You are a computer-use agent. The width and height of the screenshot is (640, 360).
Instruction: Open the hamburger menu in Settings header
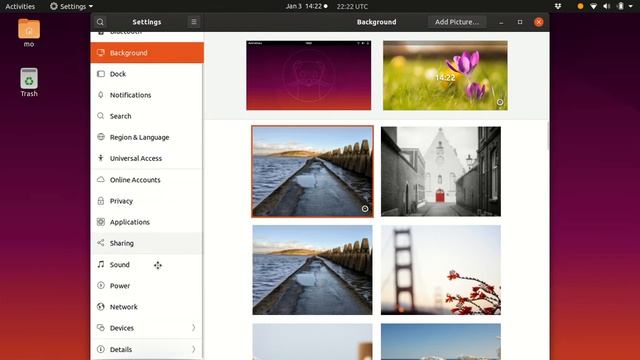click(194, 22)
